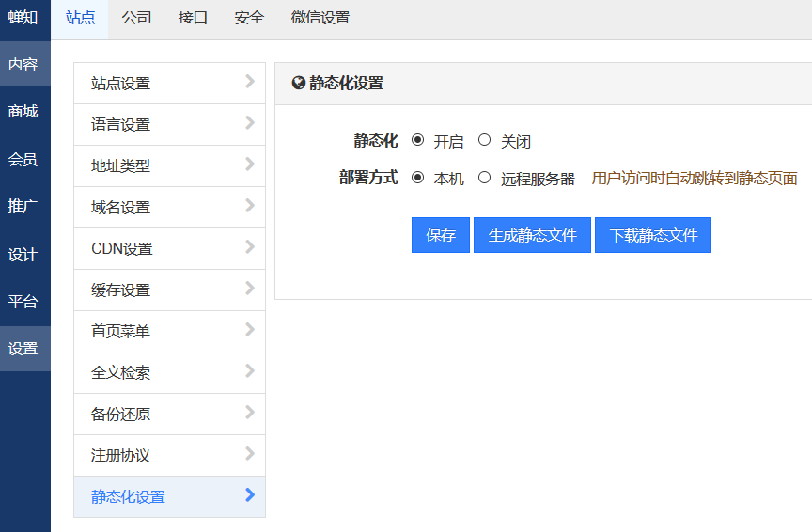This screenshot has width=812, height=532.
Task: Open the 缓存设置 sidebar entry
Action: pyautogui.click(x=120, y=290)
